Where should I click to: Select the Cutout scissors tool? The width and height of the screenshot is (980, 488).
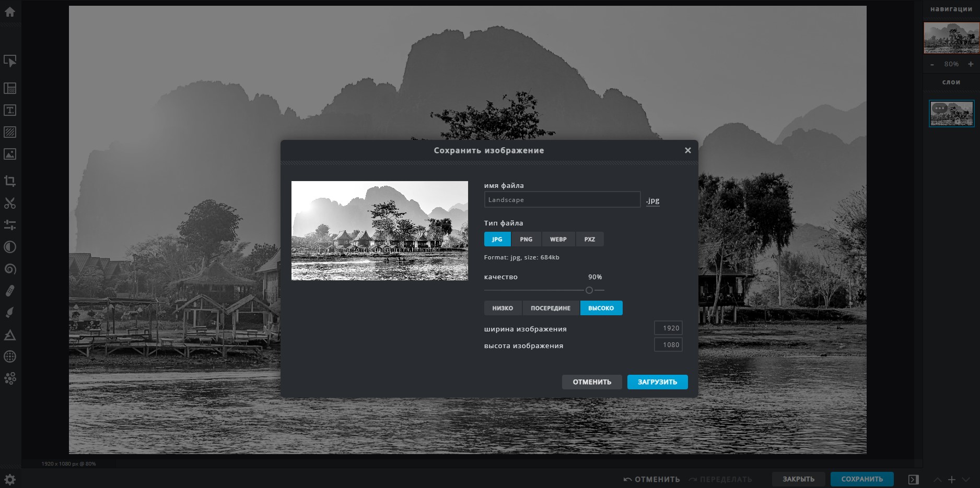pyautogui.click(x=10, y=203)
